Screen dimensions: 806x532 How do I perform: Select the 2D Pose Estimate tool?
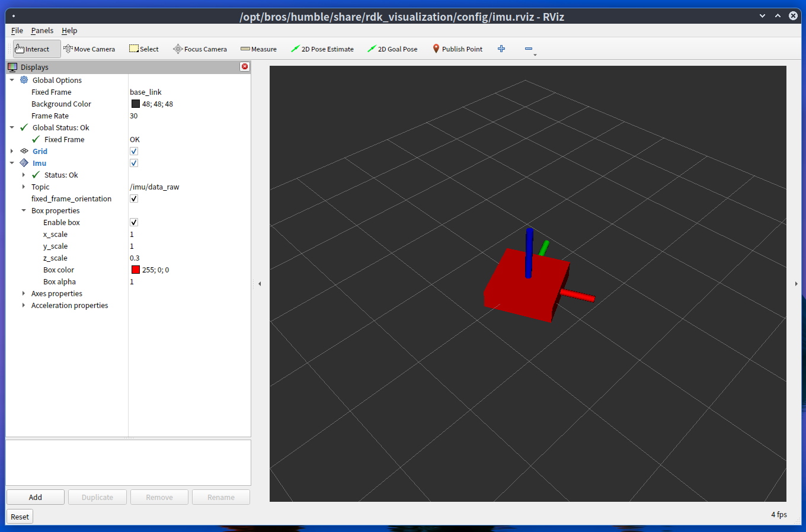tap(322, 49)
